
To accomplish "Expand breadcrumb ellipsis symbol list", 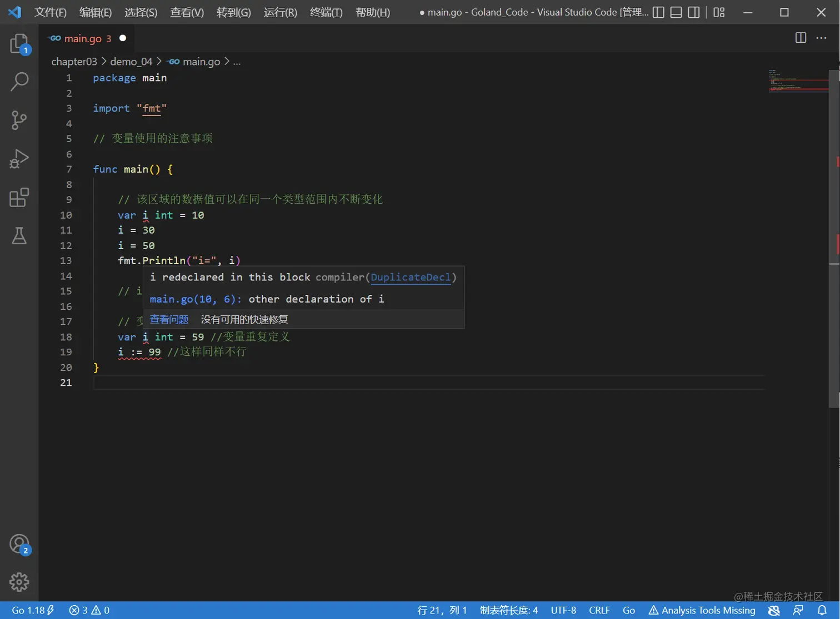I will [237, 62].
